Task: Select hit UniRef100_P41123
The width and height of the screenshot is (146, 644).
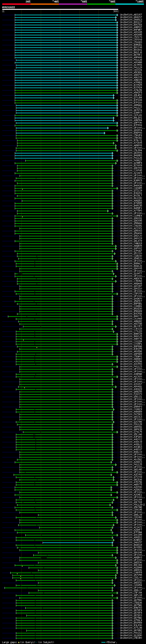Action: (x=131, y=366)
